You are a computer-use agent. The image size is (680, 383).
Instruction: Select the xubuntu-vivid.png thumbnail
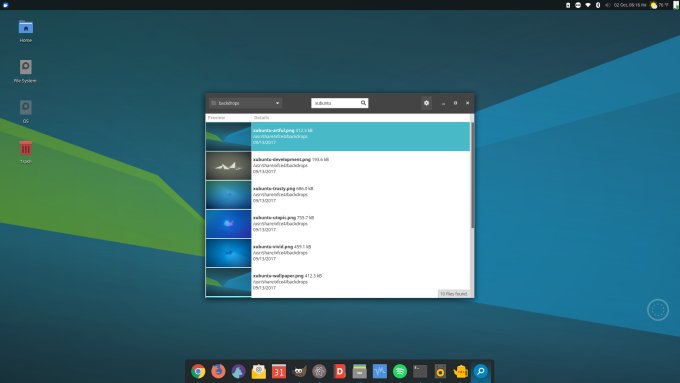coord(229,253)
